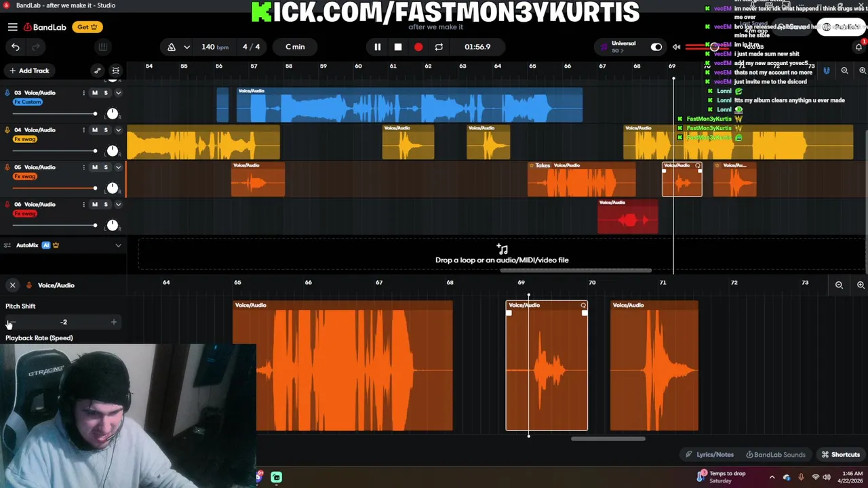Expand track 05 chevron
Viewport: 868px width, 488px height.
click(118, 167)
